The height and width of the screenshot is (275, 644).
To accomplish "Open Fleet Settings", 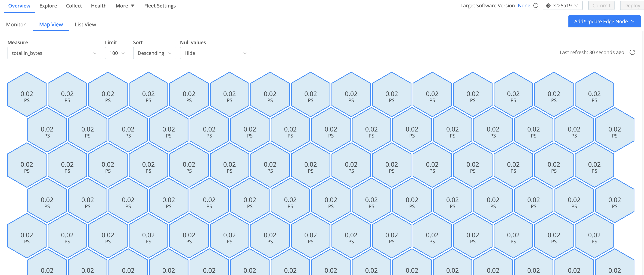I will [x=160, y=5].
